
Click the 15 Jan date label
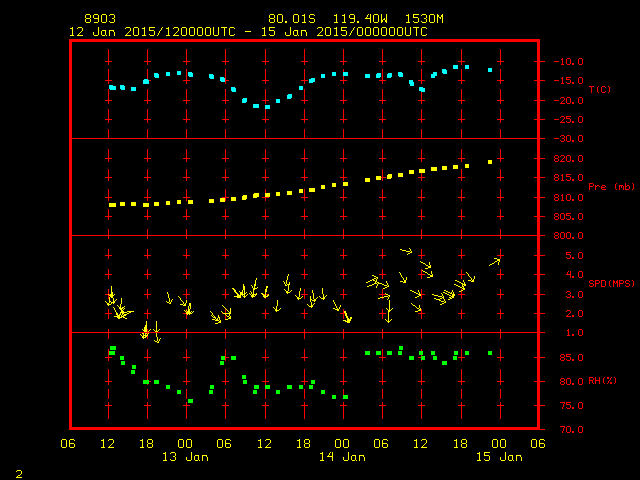[x=499, y=457]
